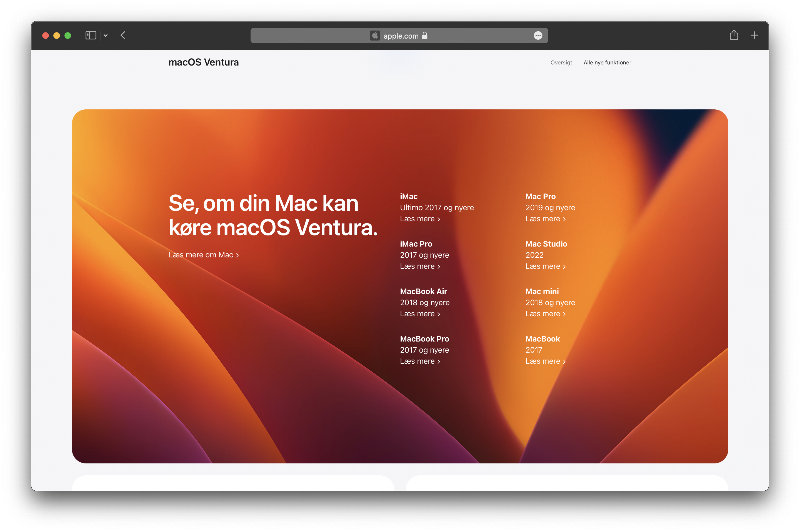The height and width of the screenshot is (532, 800).
Task: Click the text 2022 under Mac Studio
Action: click(x=534, y=255)
